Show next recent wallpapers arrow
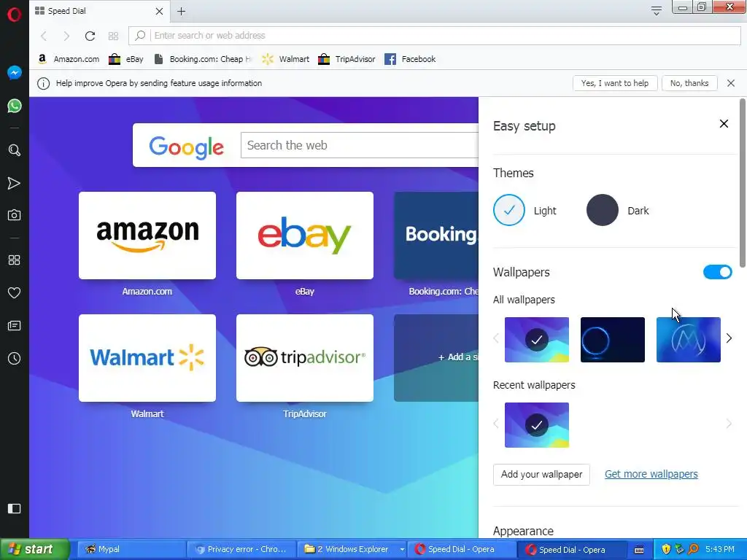 tap(729, 424)
